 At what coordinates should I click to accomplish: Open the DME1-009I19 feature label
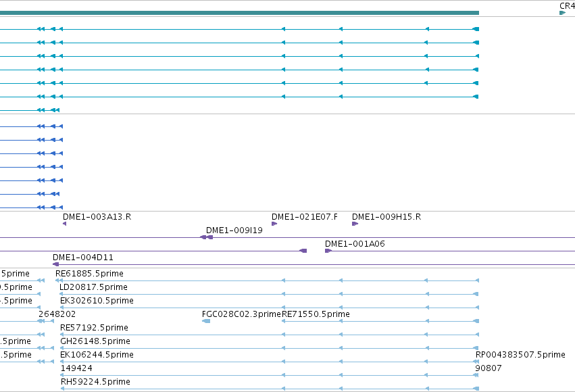pos(234,230)
